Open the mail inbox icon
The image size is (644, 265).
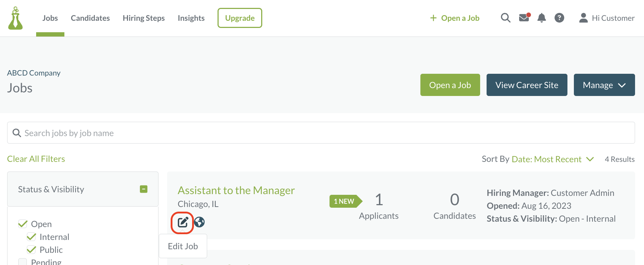point(525,18)
